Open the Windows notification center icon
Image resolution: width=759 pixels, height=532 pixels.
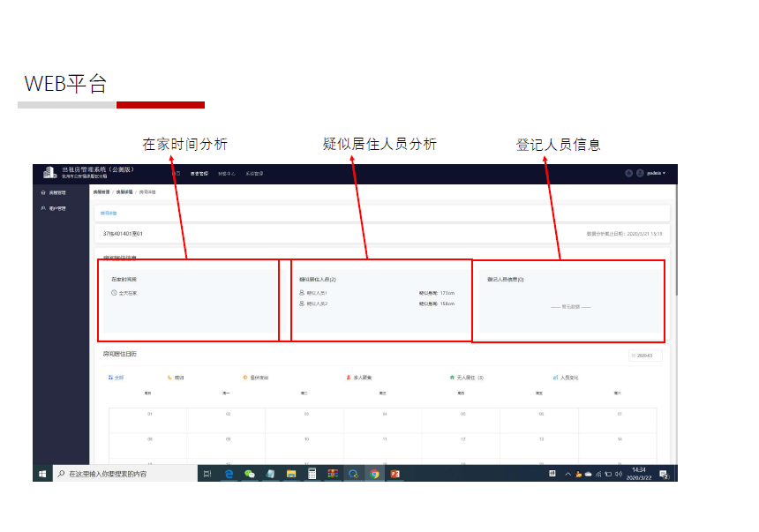pyautogui.click(x=664, y=474)
